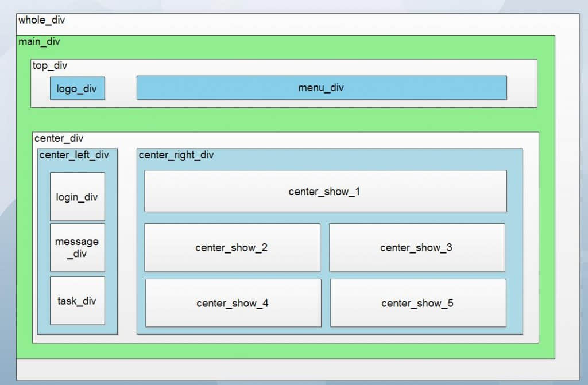The width and height of the screenshot is (588, 385).
Task: Click the login_div box
Action: [x=77, y=197]
